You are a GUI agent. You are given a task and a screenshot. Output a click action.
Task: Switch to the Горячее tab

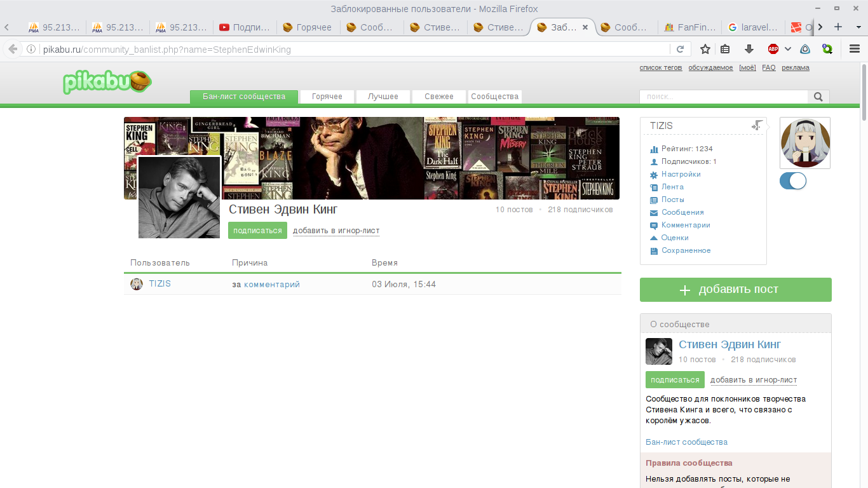click(x=308, y=27)
